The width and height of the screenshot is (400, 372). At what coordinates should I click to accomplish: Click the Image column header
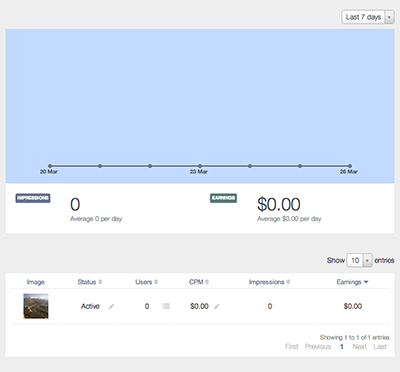(36, 282)
